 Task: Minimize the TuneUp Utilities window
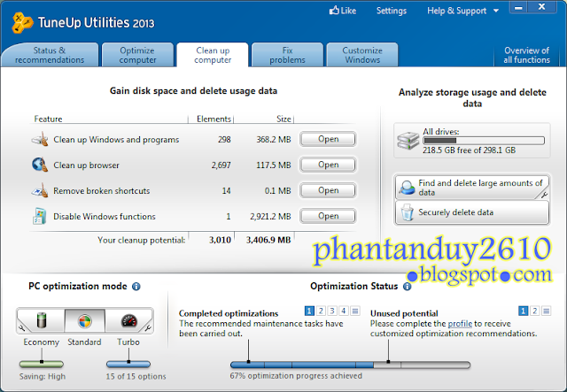518,8
